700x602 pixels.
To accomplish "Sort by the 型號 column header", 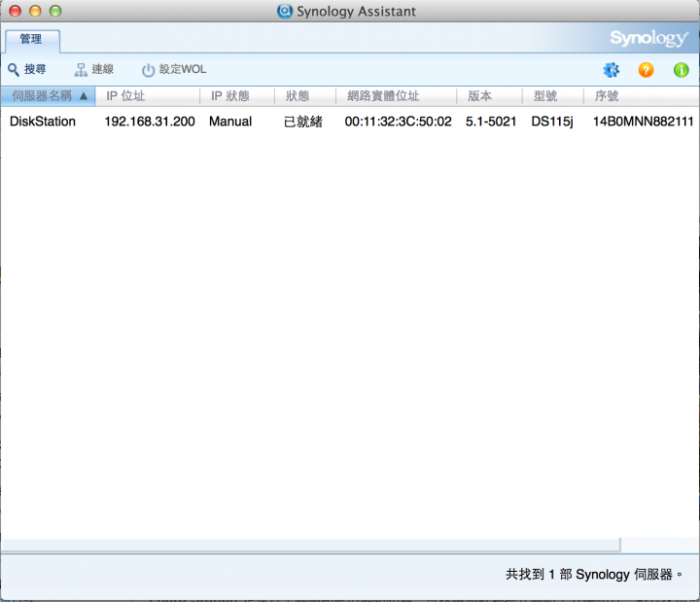I will click(552, 96).
